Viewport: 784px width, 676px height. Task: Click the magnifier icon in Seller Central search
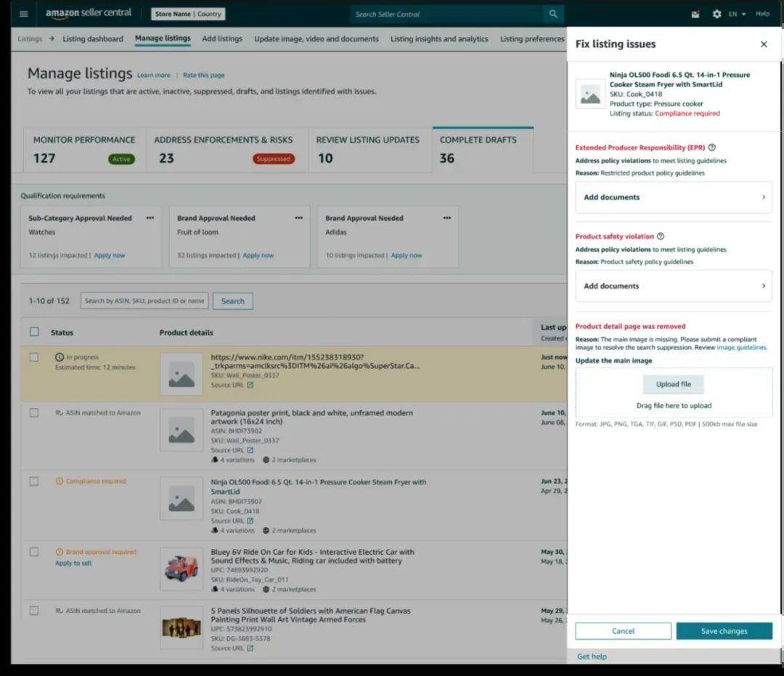[x=553, y=14]
